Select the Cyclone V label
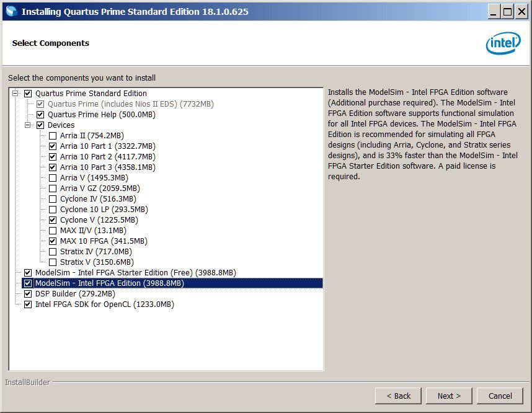Viewport: 532px width, 413px height. pyautogui.click(x=99, y=220)
